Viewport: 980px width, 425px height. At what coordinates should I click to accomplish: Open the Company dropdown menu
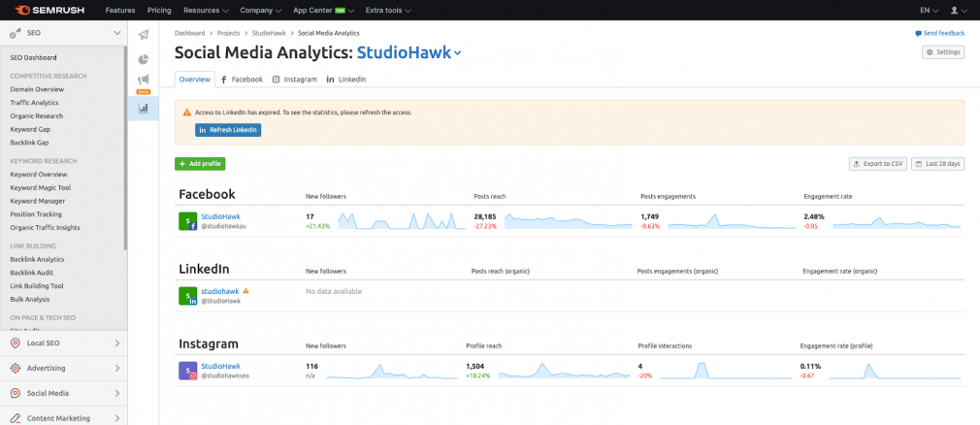(x=261, y=10)
